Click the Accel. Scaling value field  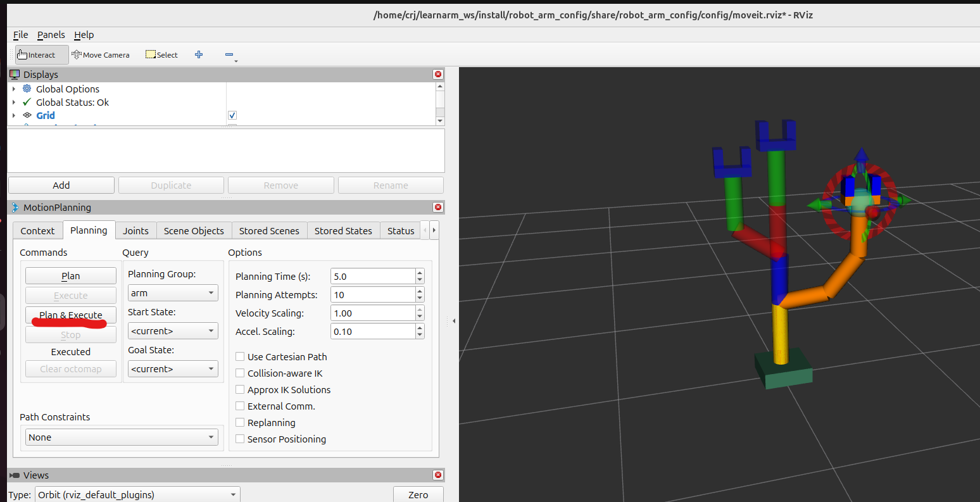click(373, 331)
